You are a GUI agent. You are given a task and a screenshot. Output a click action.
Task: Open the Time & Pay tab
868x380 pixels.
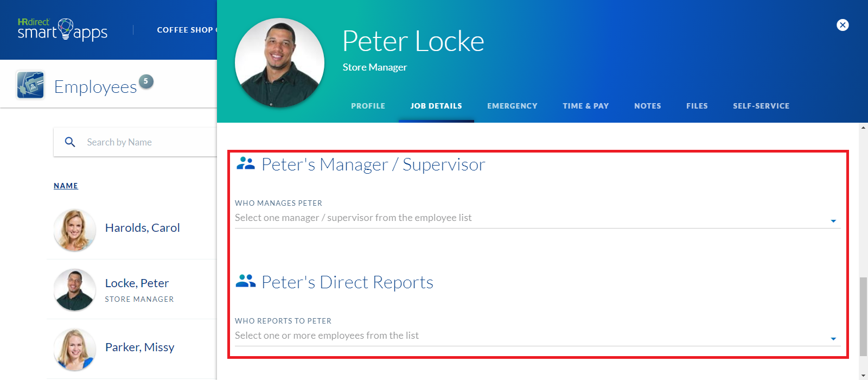coord(586,106)
